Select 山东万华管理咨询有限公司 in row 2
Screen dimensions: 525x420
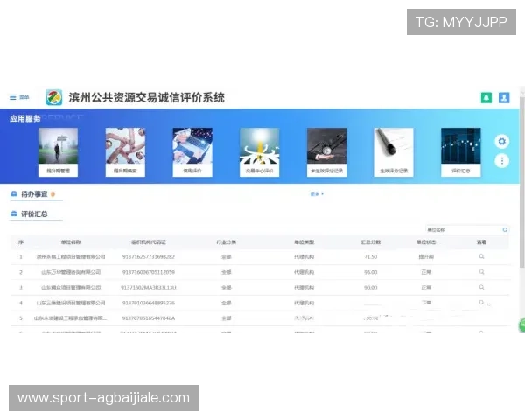coord(71,272)
